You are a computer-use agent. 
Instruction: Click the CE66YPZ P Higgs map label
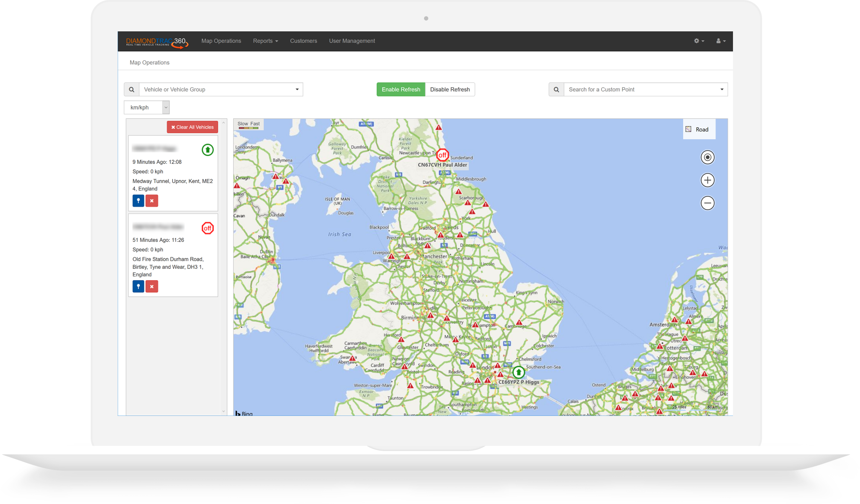tap(519, 382)
